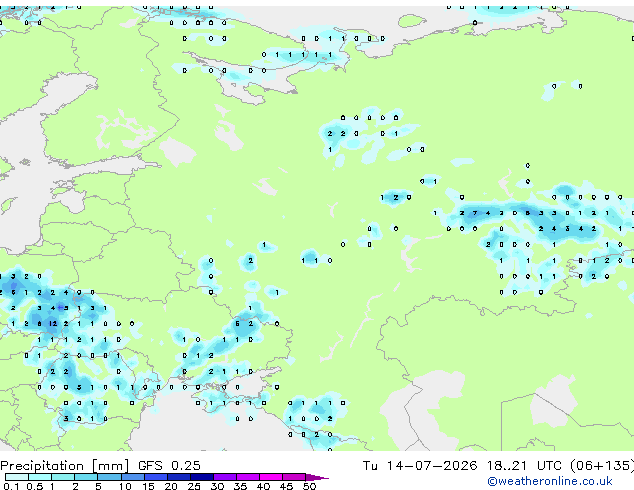The width and height of the screenshot is (634, 490).
Task: Click the "(06+135)" forecast run label
Action: 602,466
